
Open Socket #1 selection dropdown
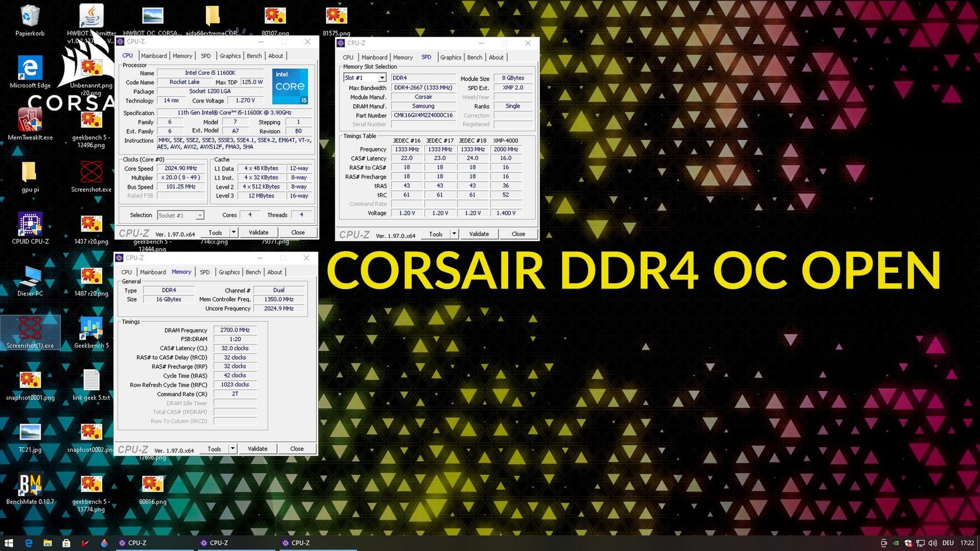[x=181, y=215]
